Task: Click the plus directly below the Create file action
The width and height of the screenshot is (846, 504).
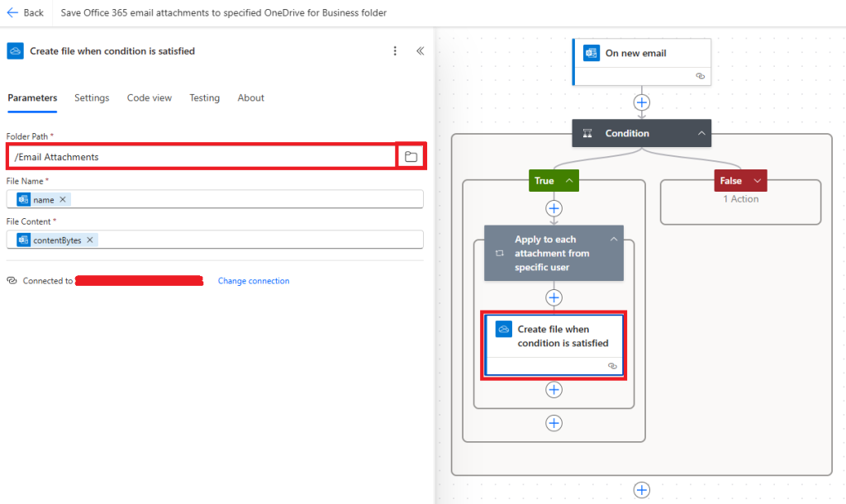Action: [x=554, y=389]
